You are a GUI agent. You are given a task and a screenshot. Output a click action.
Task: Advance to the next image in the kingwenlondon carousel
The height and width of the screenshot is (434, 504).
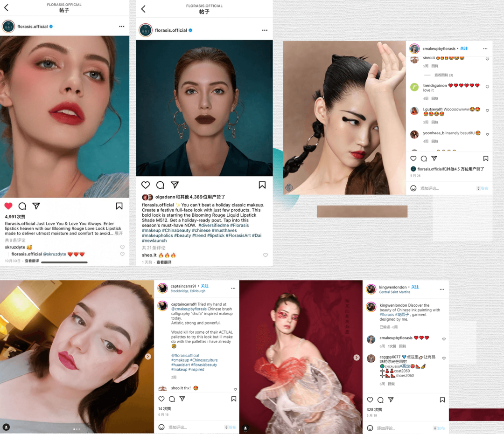pos(357,357)
